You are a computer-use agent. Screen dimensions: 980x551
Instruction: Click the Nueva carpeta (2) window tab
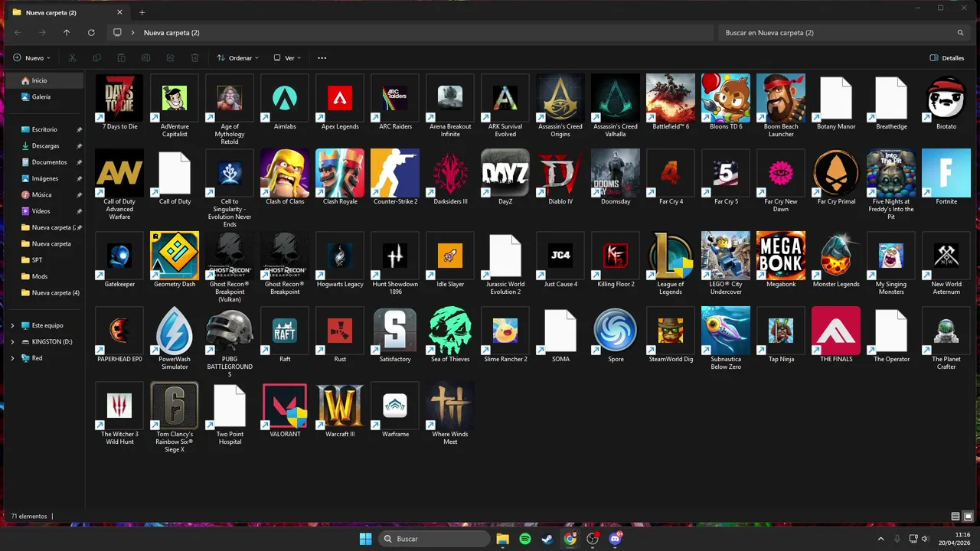click(67, 12)
